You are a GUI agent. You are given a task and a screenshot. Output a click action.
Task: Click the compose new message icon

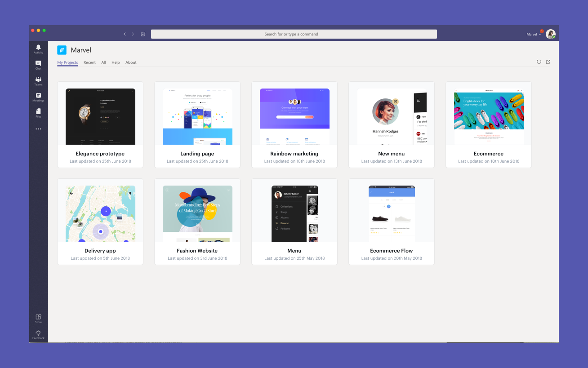[143, 34]
